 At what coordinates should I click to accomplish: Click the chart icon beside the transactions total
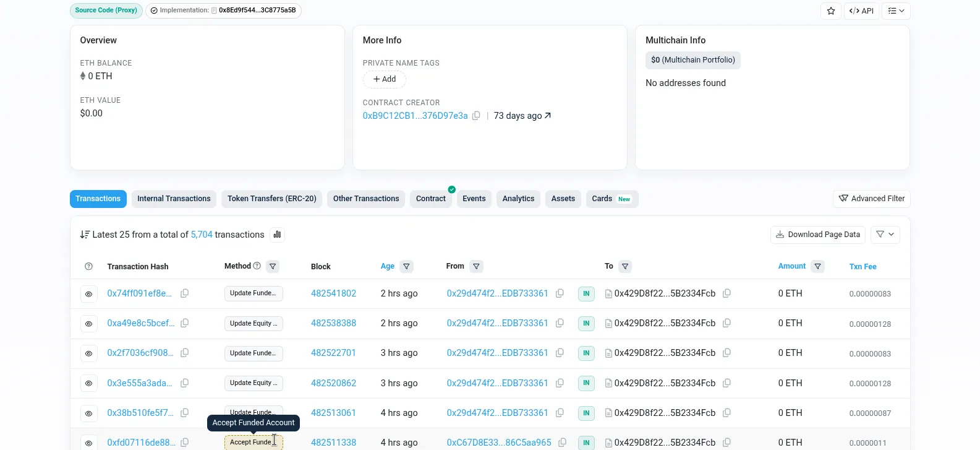[277, 235]
